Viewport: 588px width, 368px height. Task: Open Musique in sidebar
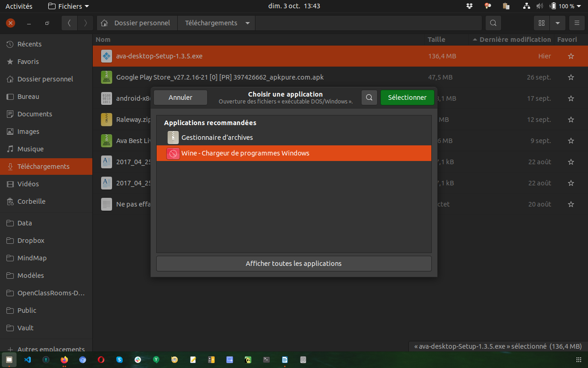46,149
